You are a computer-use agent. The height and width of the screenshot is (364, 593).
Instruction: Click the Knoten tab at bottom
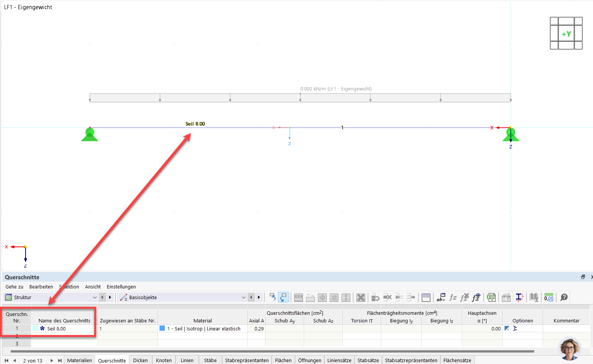(164, 360)
